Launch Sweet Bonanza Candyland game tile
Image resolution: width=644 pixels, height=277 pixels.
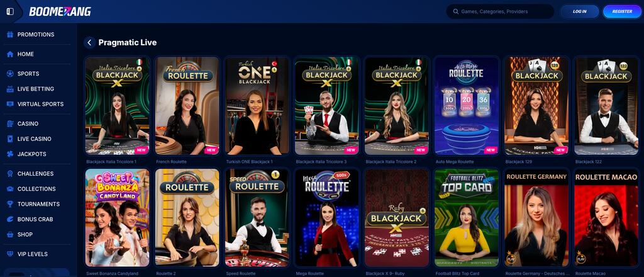tap(117, 217)
